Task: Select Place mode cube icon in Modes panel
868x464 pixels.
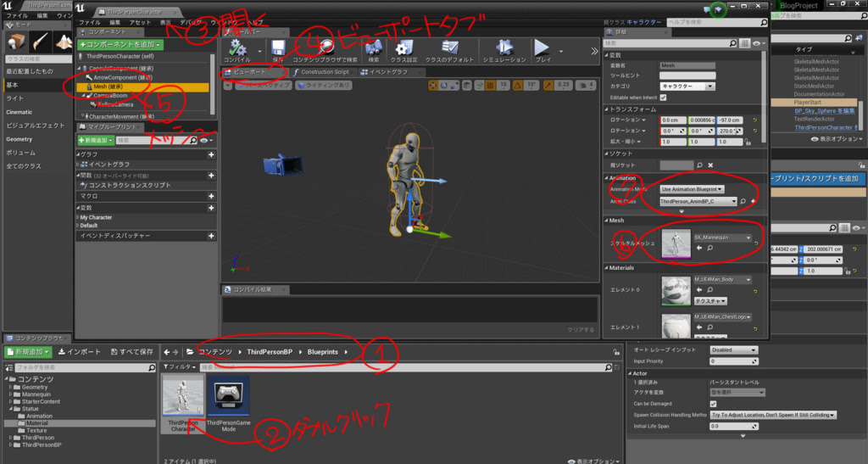Action: 16,41
